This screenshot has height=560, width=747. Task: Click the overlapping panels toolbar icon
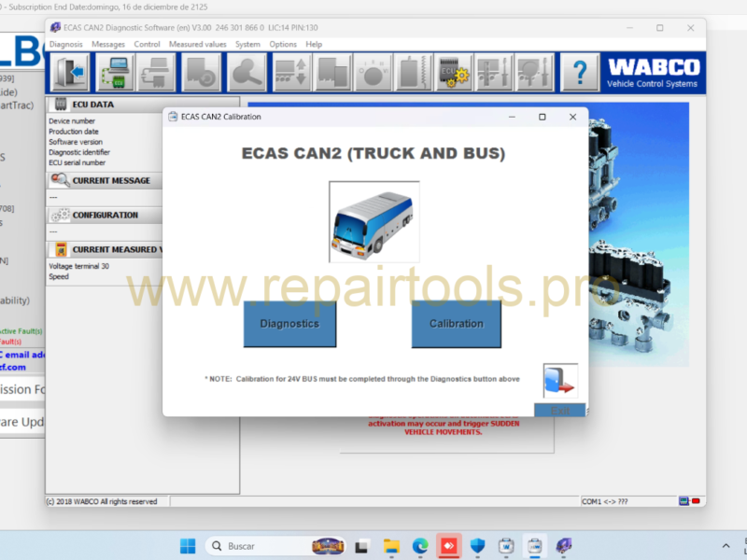(332, 73)
